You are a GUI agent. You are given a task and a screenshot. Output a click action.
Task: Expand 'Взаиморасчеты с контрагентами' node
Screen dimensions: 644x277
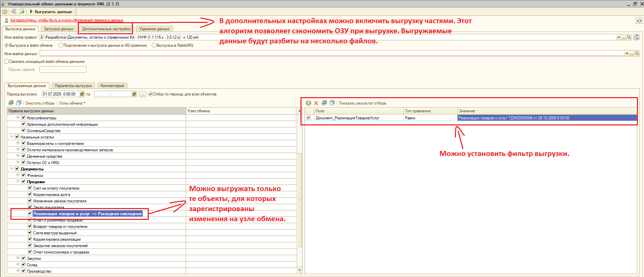pos(18,143)
